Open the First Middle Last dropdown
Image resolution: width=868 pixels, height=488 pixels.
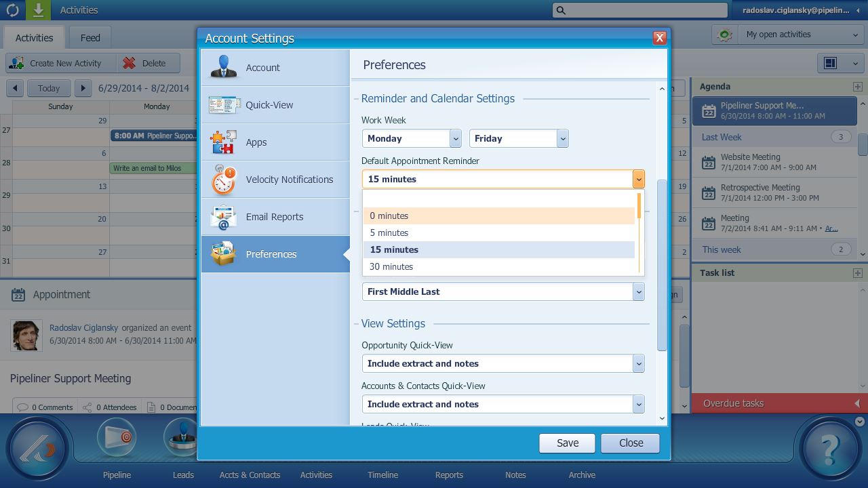(503, 291)
